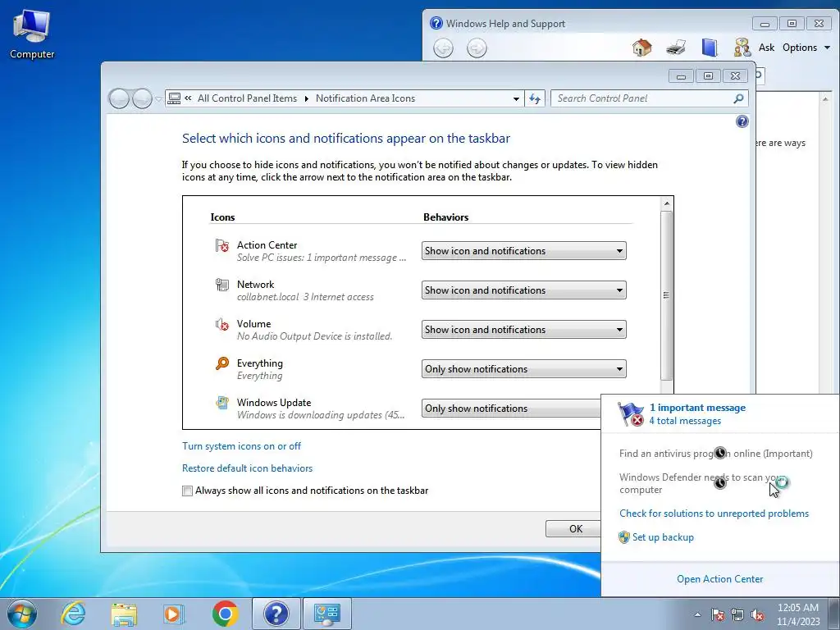
Task: Click Options in Help and Support toolbar
Action: (799, 48)
